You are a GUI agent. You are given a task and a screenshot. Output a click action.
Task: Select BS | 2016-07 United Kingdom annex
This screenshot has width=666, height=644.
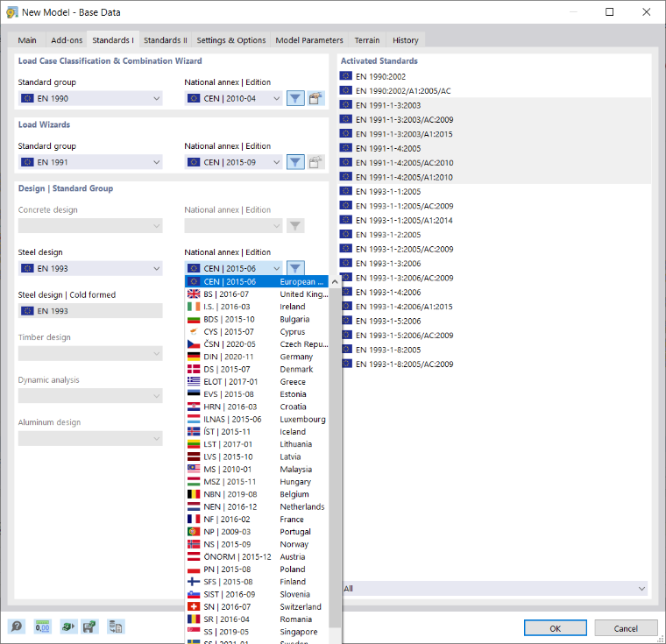click(257, 294)
